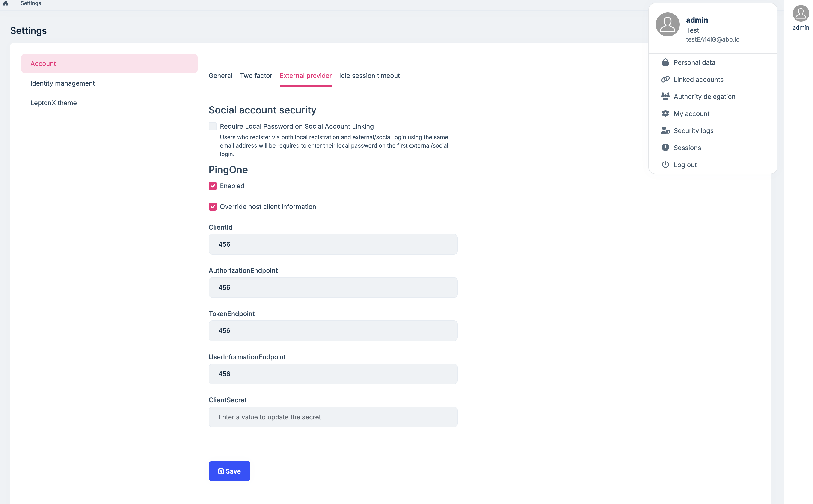Viewport: 813px width, 504px height.
Task: Click the home icon in breadcrumb
Action: point(5,3)
